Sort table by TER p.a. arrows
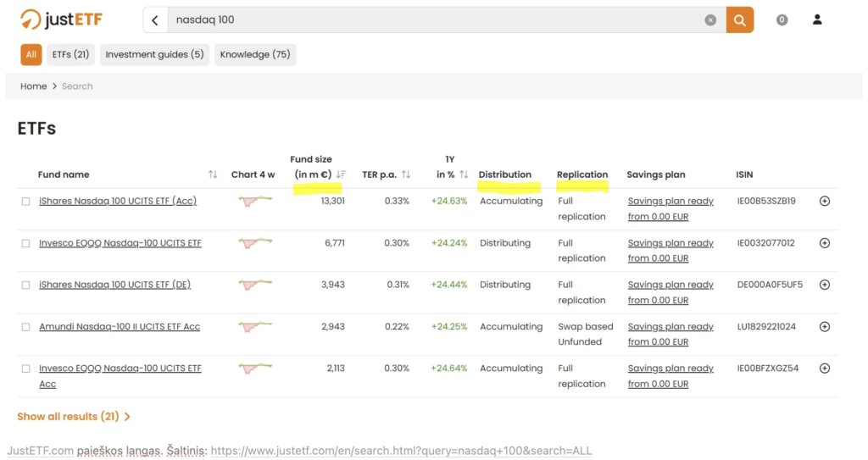This screenshot has height=460, width=868. coord(406,175)
